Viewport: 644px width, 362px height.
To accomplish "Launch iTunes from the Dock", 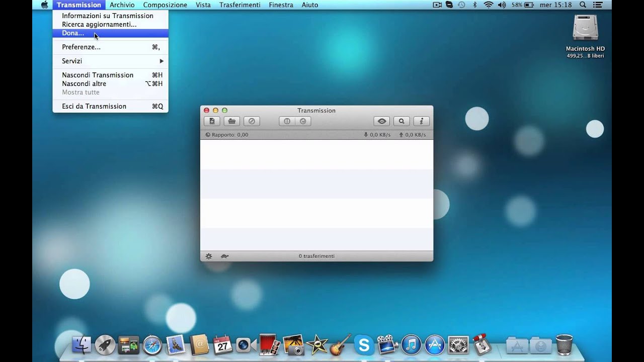I will pyautogui.click(x=412, y=345).
